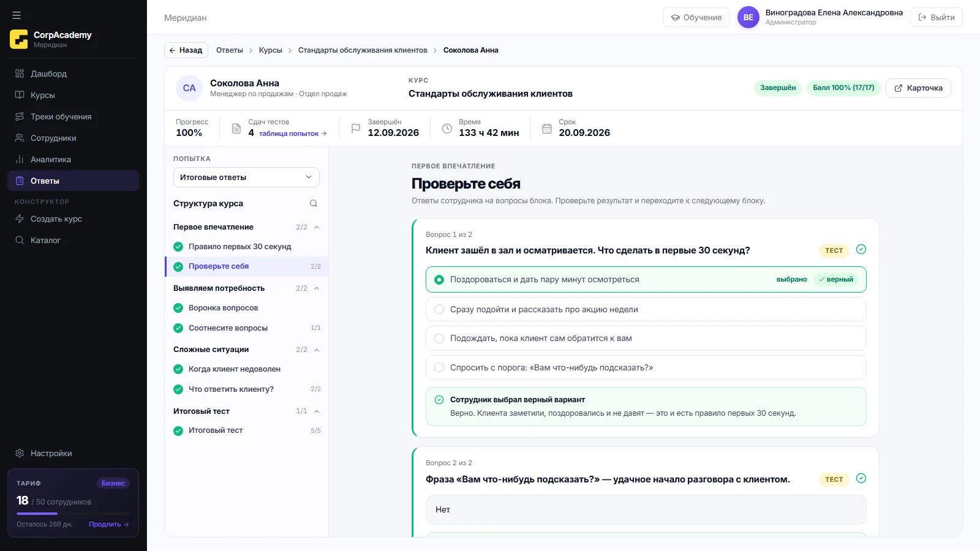Open Стандарты обслуживания клиентов breadcrumb

(363, 50)
